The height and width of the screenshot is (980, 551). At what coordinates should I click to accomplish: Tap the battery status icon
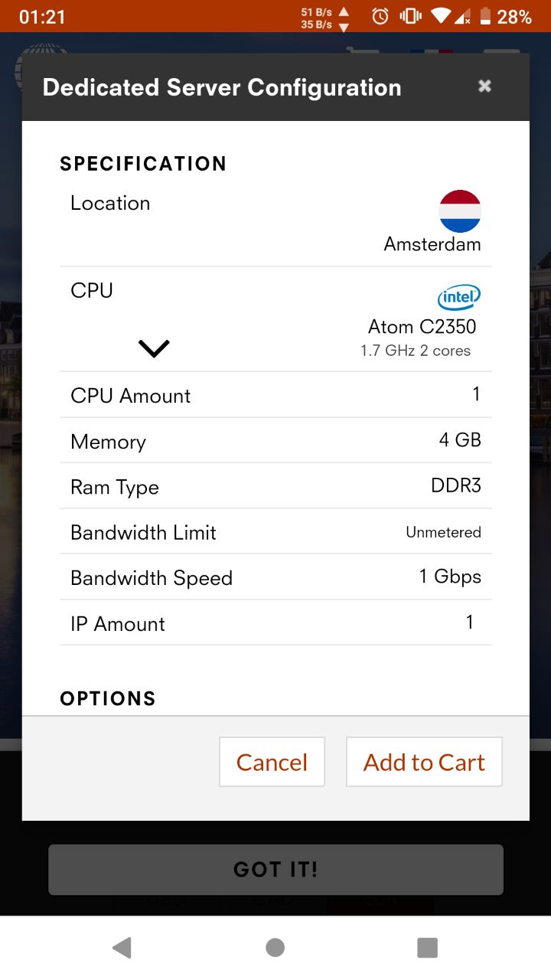click(485, 16)
